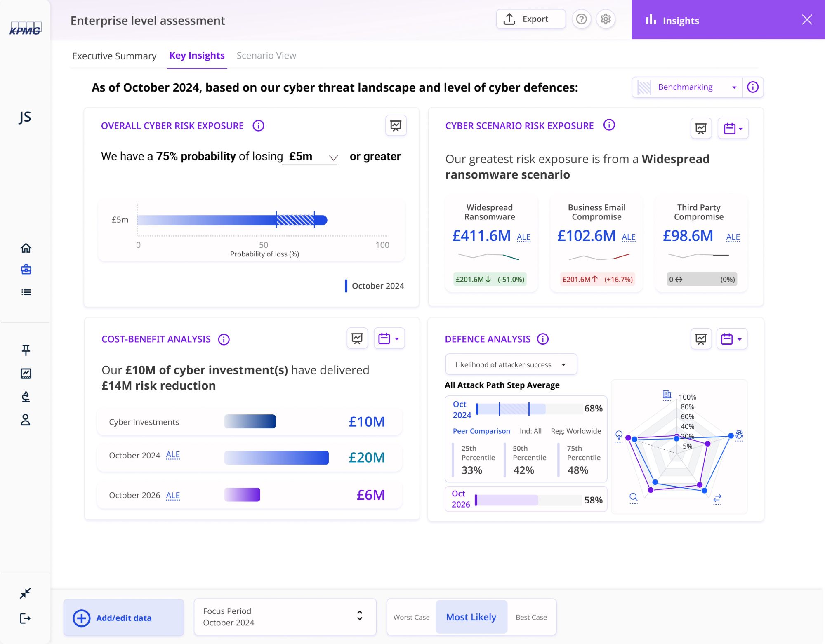Switch to Executive Summary tab
This screenshot has width=825, height=644.
(114, 56)
